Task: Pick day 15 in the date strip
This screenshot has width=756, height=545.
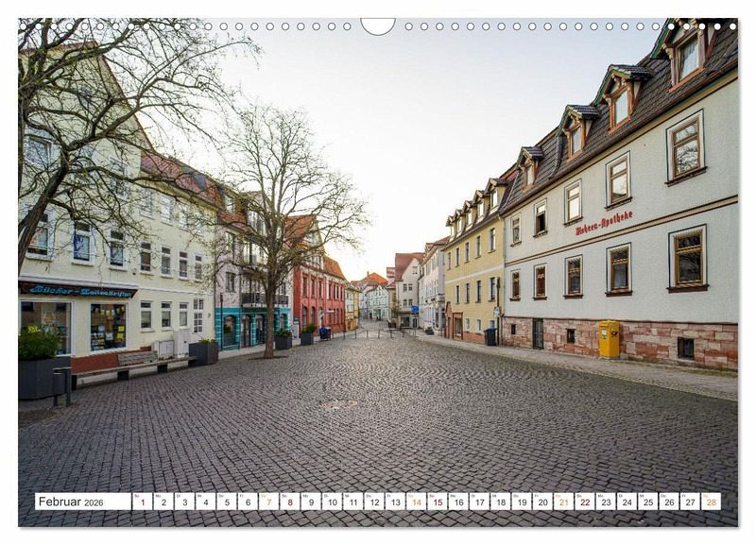Action: pyautogui.click(x=437, y=502)
